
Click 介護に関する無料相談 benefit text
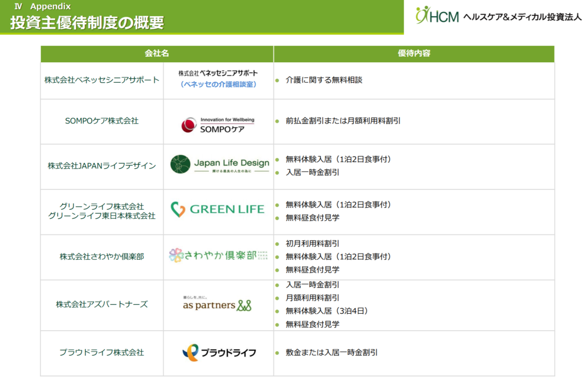(324, 80)
